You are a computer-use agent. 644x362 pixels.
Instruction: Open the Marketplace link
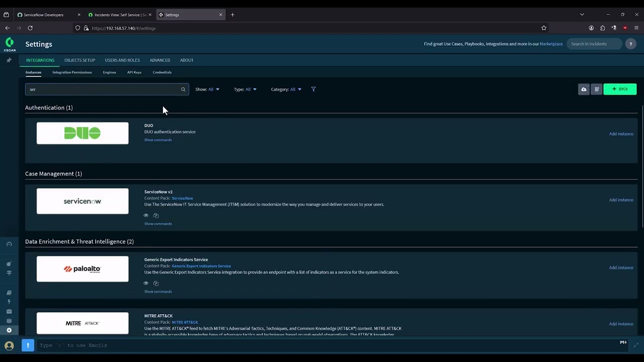[551, 44]
